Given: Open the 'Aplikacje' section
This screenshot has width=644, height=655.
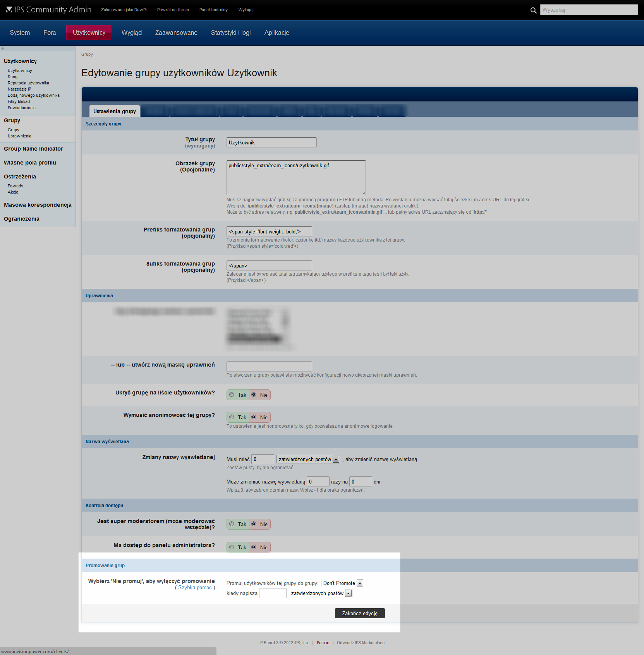Looking at the screenshot, I should coord(276,33).
